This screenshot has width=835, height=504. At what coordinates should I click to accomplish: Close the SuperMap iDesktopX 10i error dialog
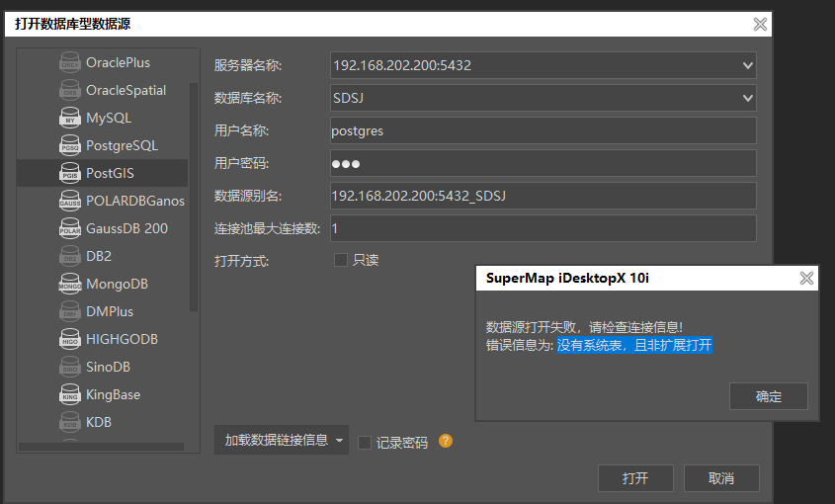(806, 278)
